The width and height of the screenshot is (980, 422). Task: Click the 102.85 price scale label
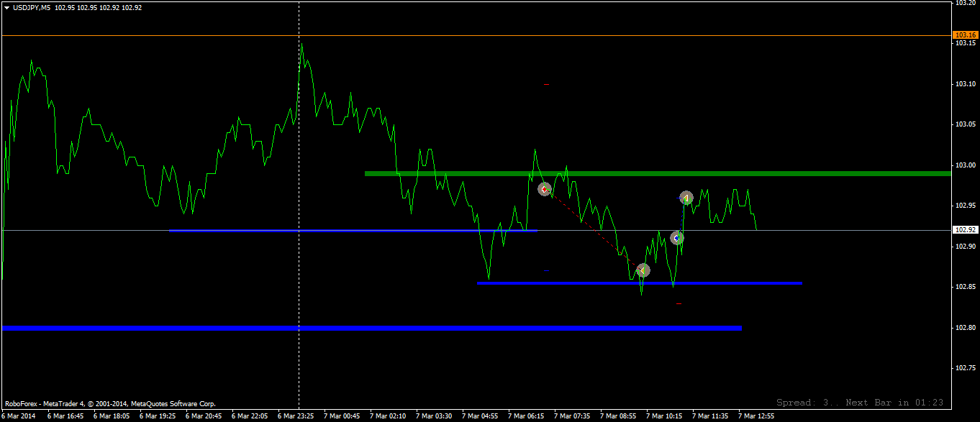pyautogui.click(x=964, y=287)
